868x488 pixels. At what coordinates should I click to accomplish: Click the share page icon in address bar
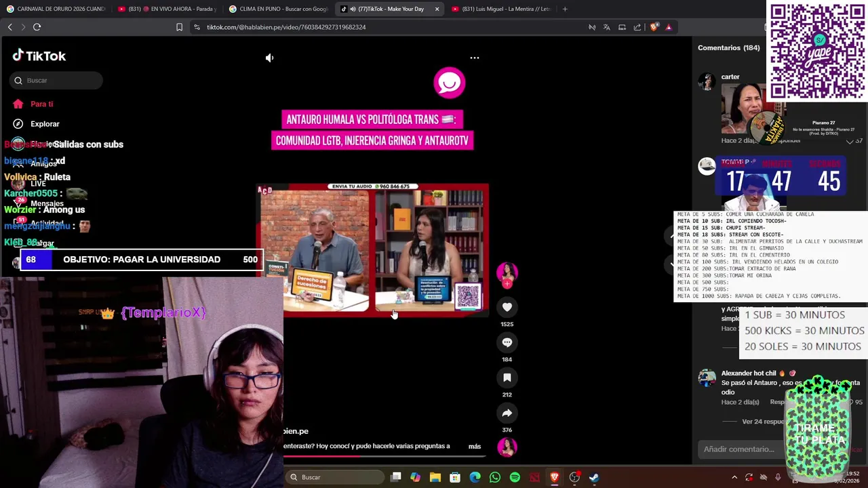(637, 27)
